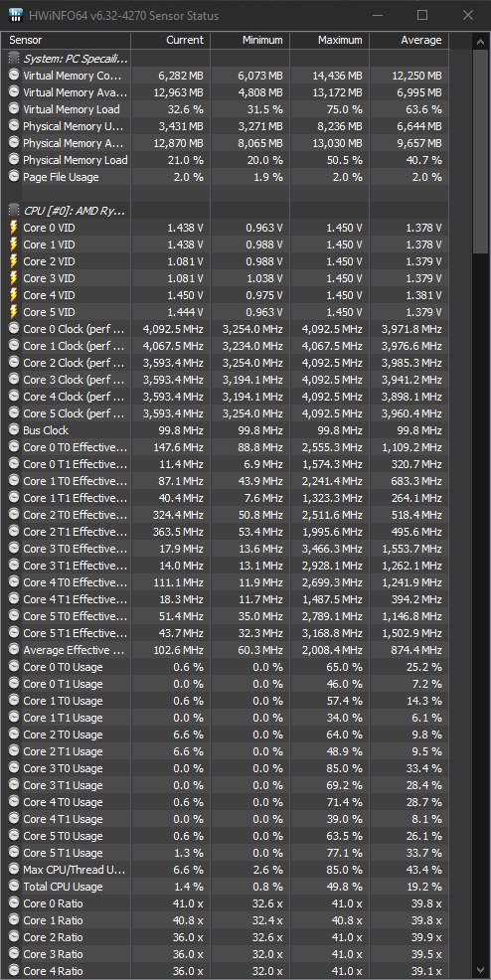Select the Virtual Memory Committed row

[x=227, y=76]
